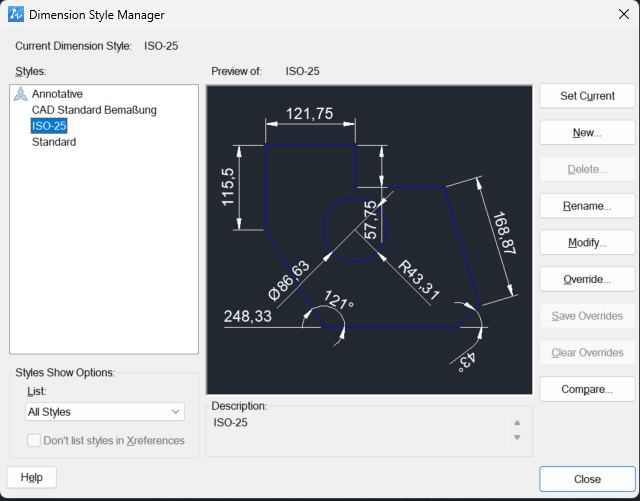Select the Annotative dimension style

pos(57,94)
